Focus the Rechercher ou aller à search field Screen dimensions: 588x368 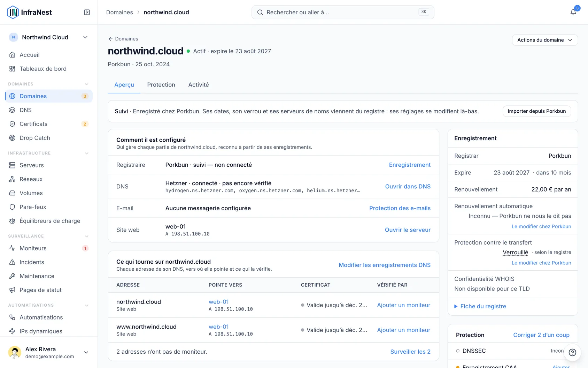coord(343,12)
